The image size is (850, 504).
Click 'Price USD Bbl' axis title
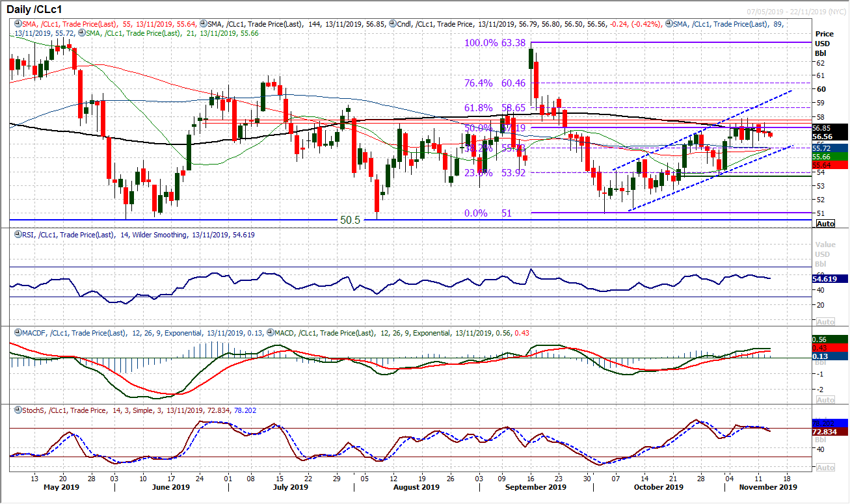coord(825,44)
